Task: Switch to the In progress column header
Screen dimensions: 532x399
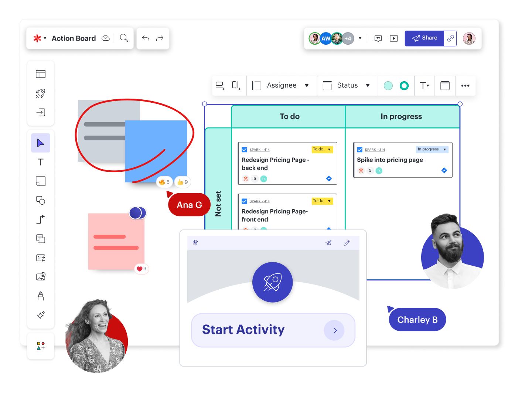Action: 401,116
